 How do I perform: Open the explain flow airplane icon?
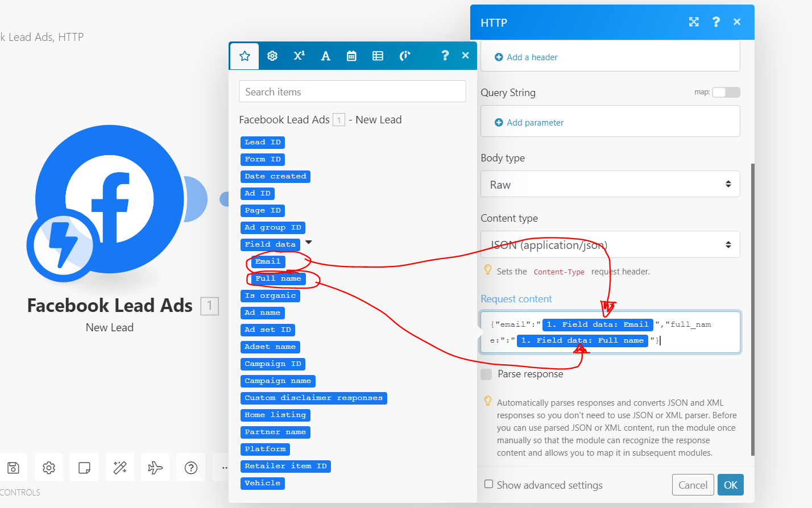point(155,468)
